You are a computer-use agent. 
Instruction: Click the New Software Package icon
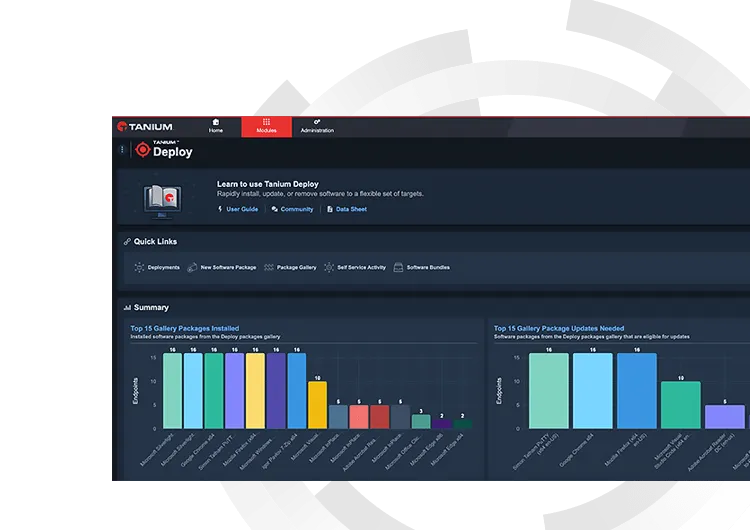pos(192,267)
